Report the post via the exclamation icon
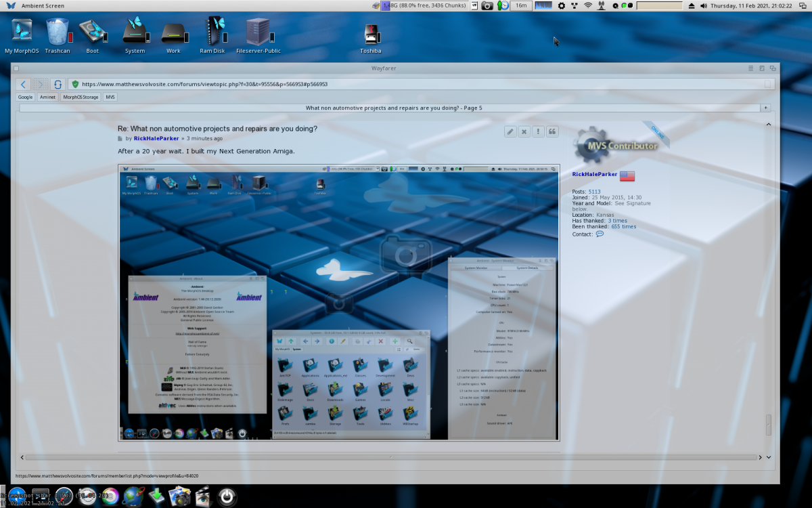812x508 pixels. click(538, 131)
